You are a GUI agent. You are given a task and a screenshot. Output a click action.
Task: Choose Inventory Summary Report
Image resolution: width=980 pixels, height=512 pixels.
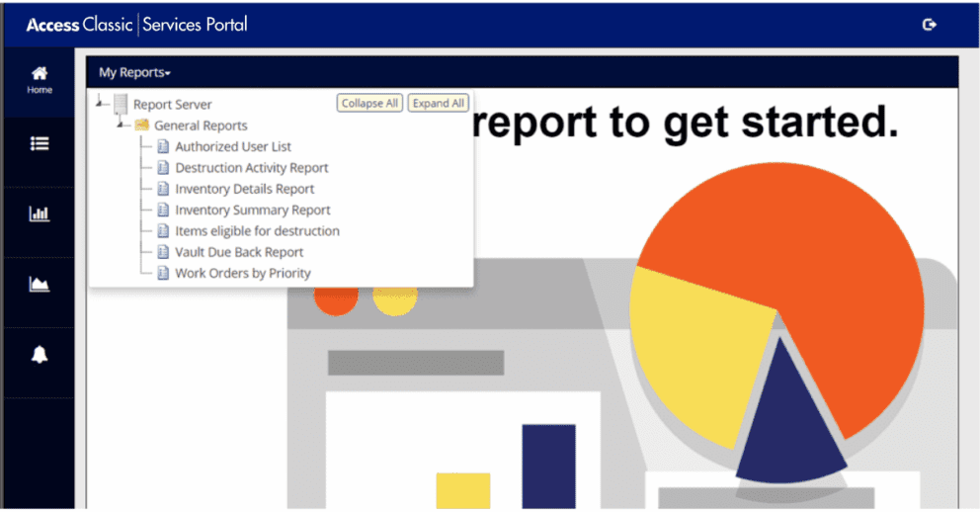pyautogui.click(x=252, y=210)
